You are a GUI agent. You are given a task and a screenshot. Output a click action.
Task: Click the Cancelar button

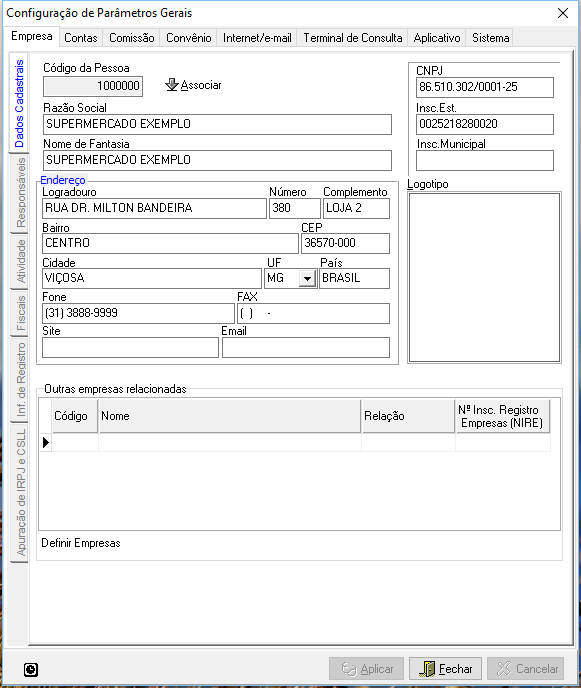[526, 669]
